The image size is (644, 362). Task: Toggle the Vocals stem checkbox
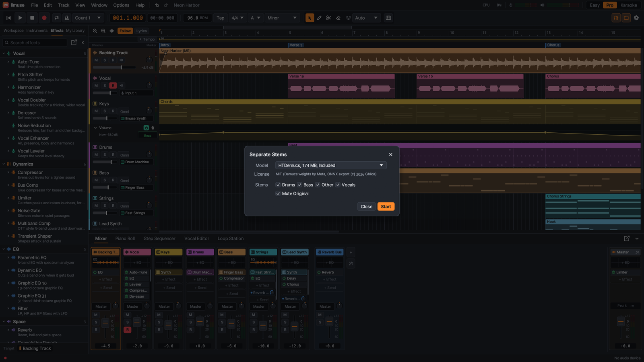click(338, 185)
